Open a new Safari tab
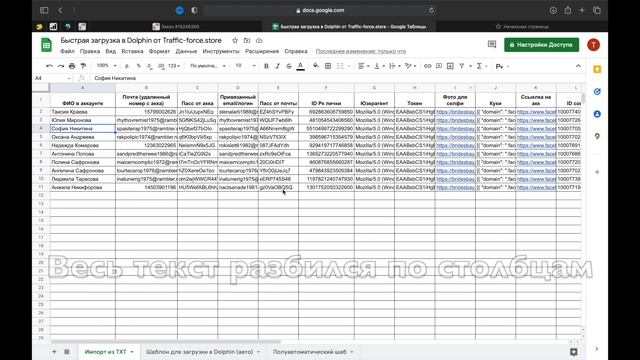 (582, 10)
